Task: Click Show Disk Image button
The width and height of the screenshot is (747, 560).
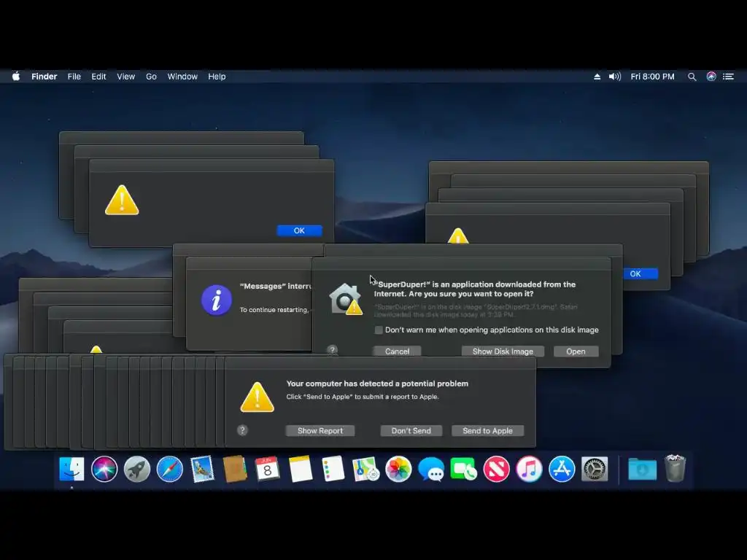Action: pos(503,351)
